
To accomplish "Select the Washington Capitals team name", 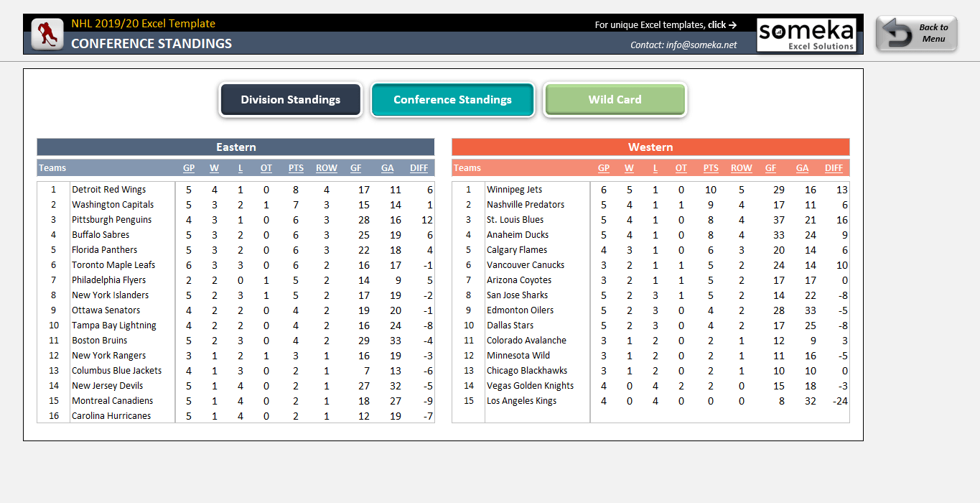I will pos(113,205).
